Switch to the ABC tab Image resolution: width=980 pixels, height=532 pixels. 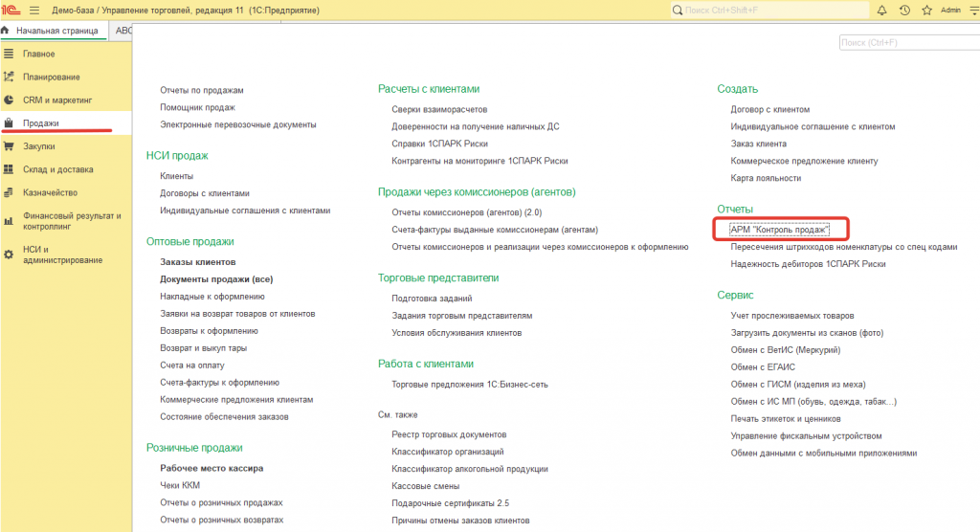coord(123,31)
